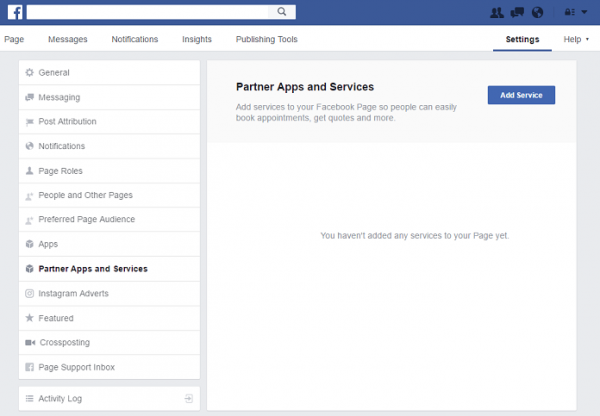
Task: Click the search magnifier icon
Action: [x=282, y=11]
